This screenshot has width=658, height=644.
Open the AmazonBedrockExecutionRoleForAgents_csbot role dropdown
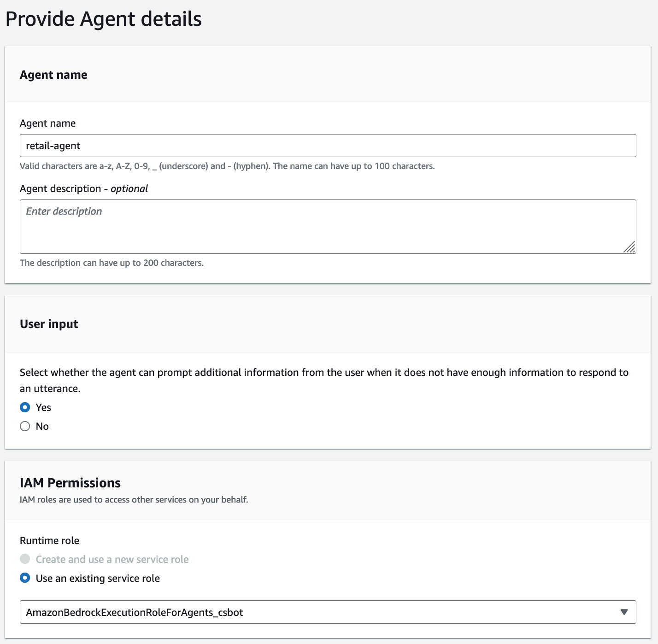[328, 612]
